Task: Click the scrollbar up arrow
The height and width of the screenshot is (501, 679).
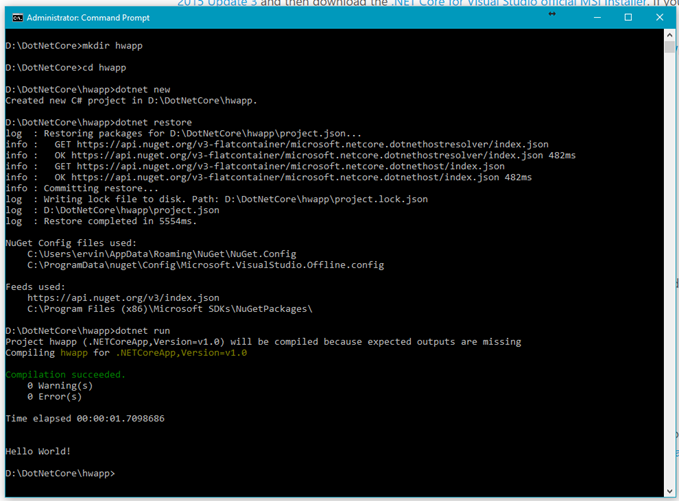Action: click(x=669, y=35)
